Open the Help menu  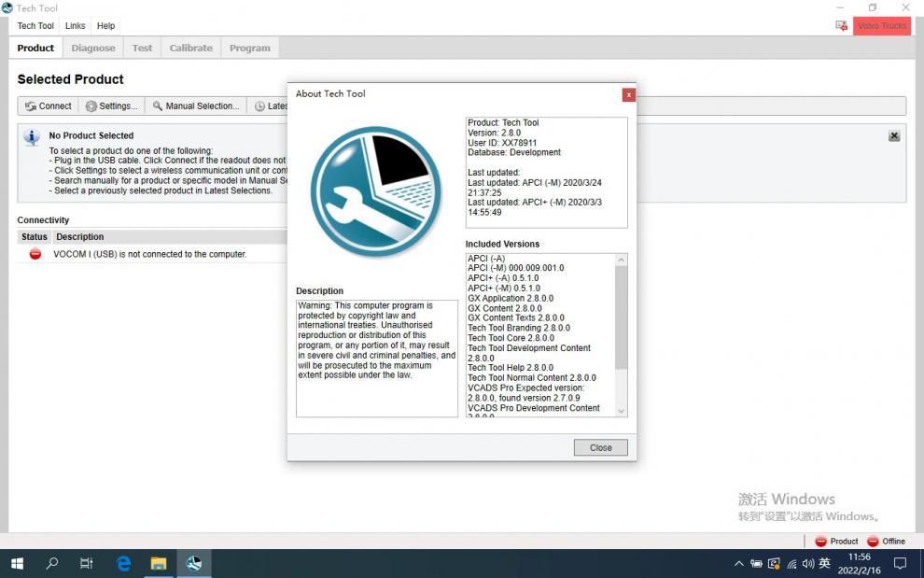[106, 26]
